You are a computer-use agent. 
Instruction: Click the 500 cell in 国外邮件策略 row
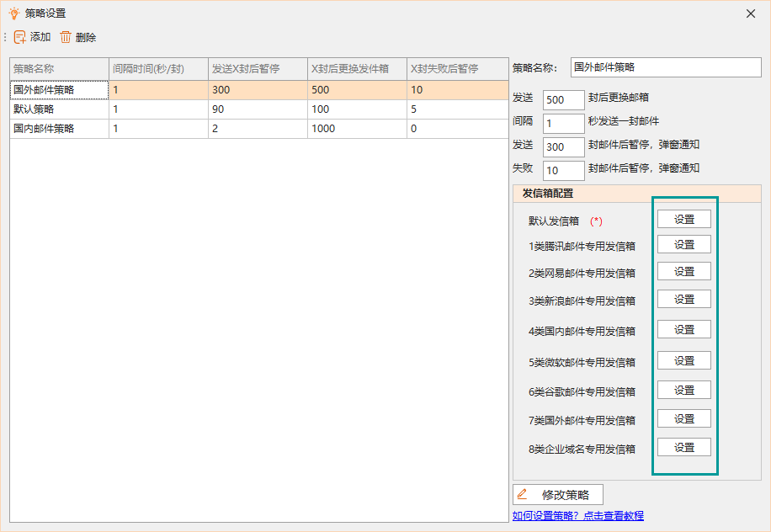click(357, 90)
